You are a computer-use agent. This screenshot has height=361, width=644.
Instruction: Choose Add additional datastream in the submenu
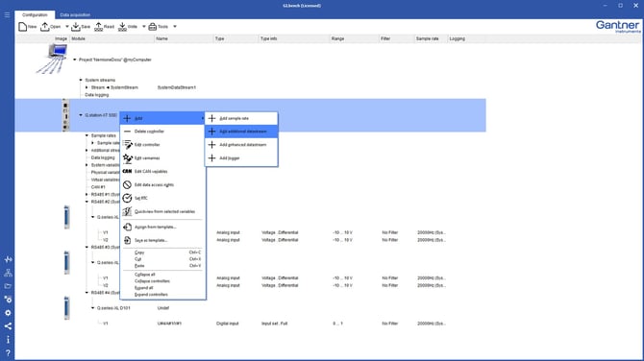pos(241,132)
